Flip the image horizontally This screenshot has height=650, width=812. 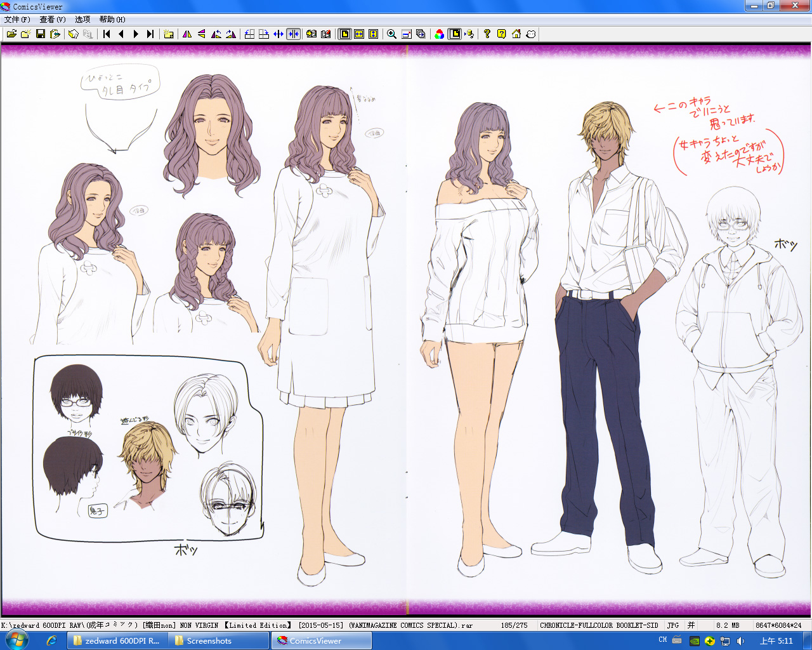coord(187,34)
